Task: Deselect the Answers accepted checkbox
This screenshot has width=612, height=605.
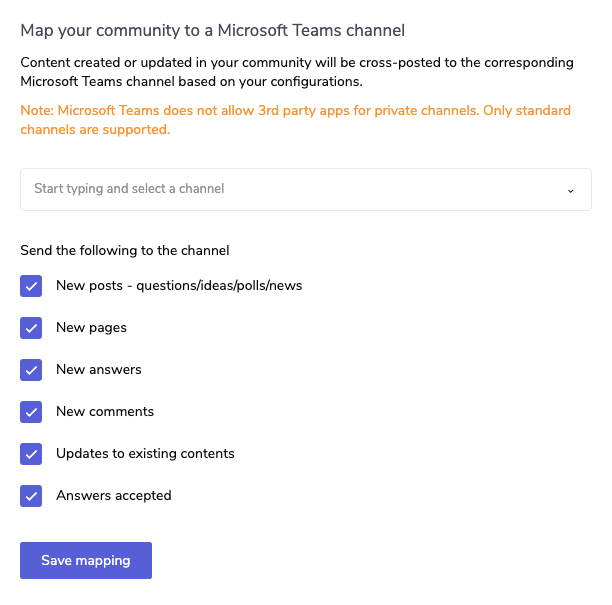Action: click(31, 496)
